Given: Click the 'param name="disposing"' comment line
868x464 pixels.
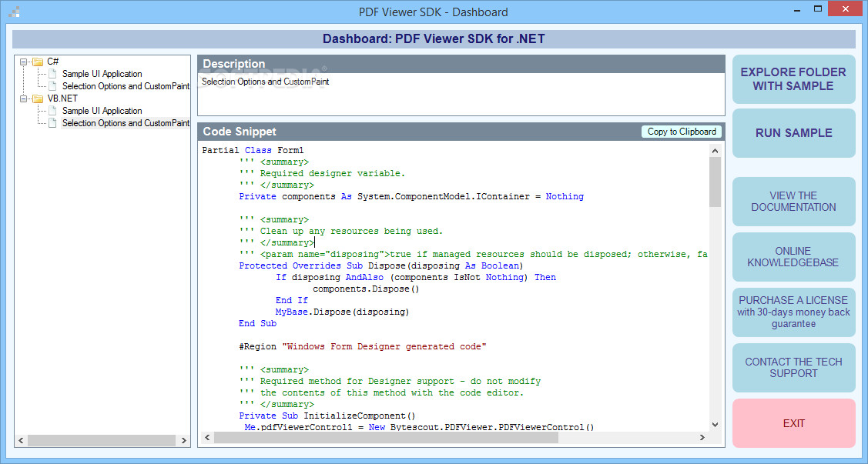Looking at the screenshot, I should (x=474, y=255).
